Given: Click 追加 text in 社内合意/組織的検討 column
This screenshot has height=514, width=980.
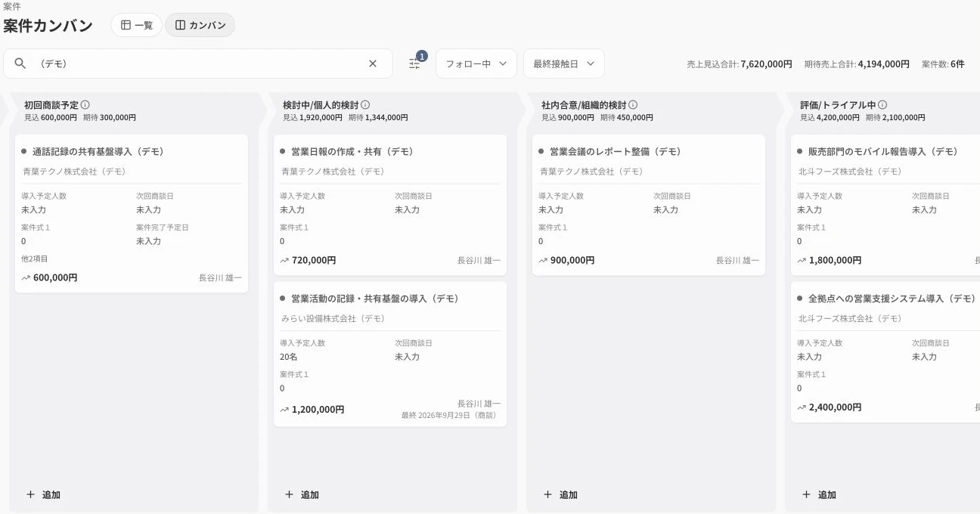Looking at the screenshot, I should click(569, 495).
